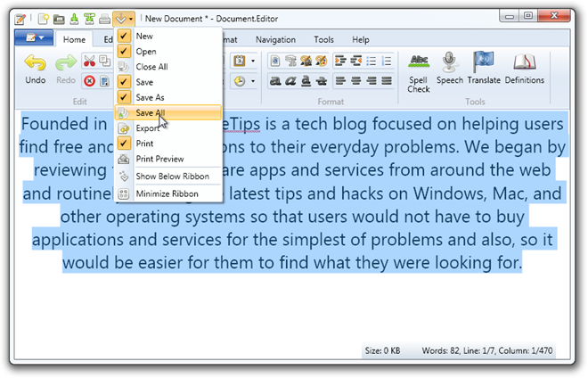
Task: Click the Italic letter icon
Action: coord(290,81)
